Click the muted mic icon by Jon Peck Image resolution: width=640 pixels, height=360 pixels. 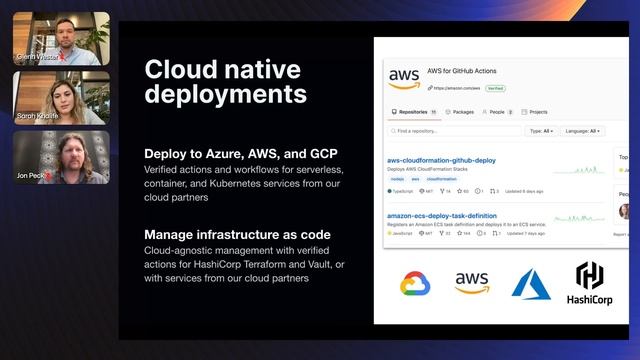point(48,176)
